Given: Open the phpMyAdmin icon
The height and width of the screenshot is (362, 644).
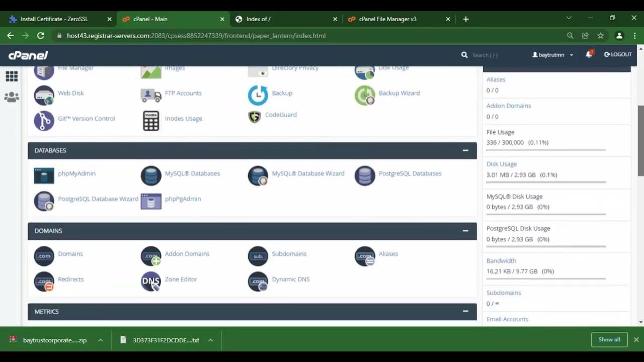Looking at the screenshot, I should (x=44, y=175).
